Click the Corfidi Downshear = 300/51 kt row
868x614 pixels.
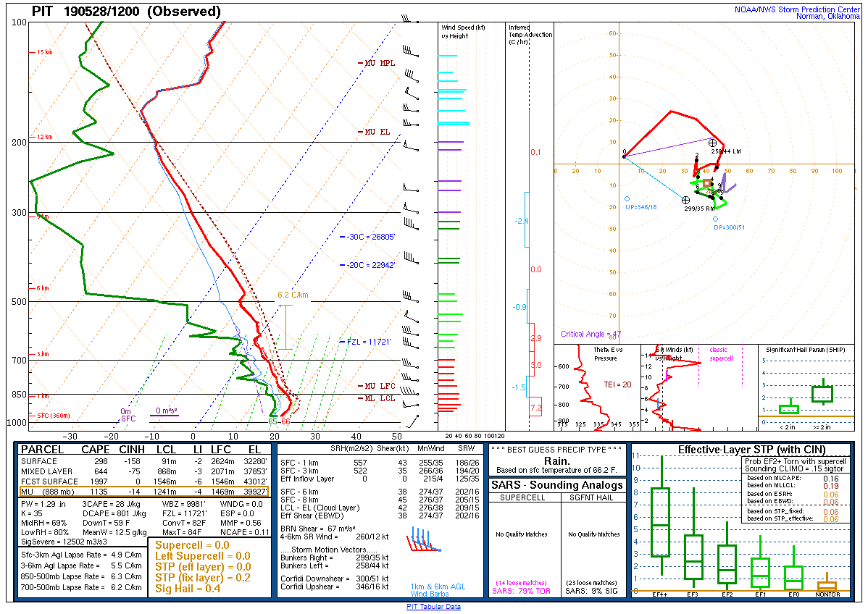click(x=334, y=579)
